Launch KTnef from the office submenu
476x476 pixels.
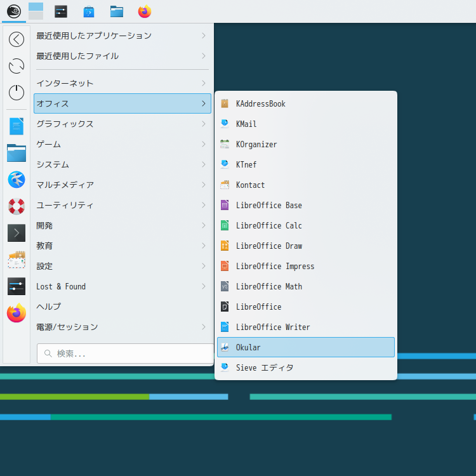(x=306, y=164)
